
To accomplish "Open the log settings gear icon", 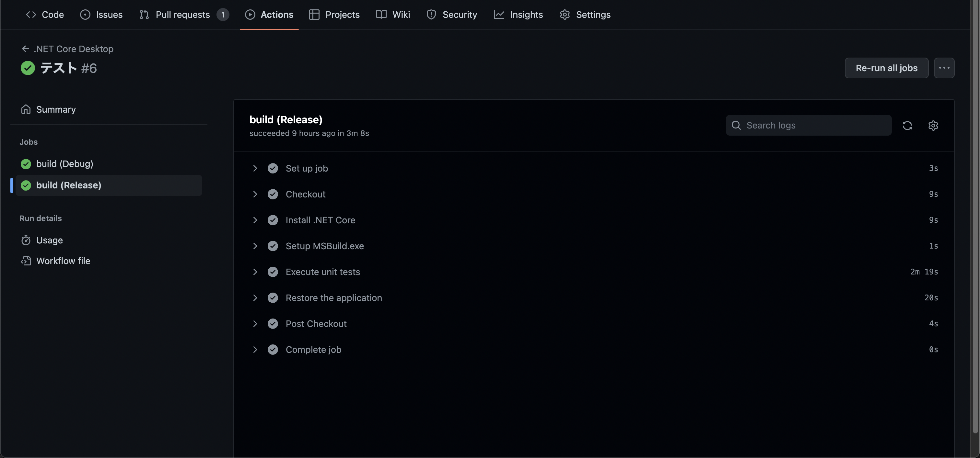I will pyautogui.click(x=933, y=126).
